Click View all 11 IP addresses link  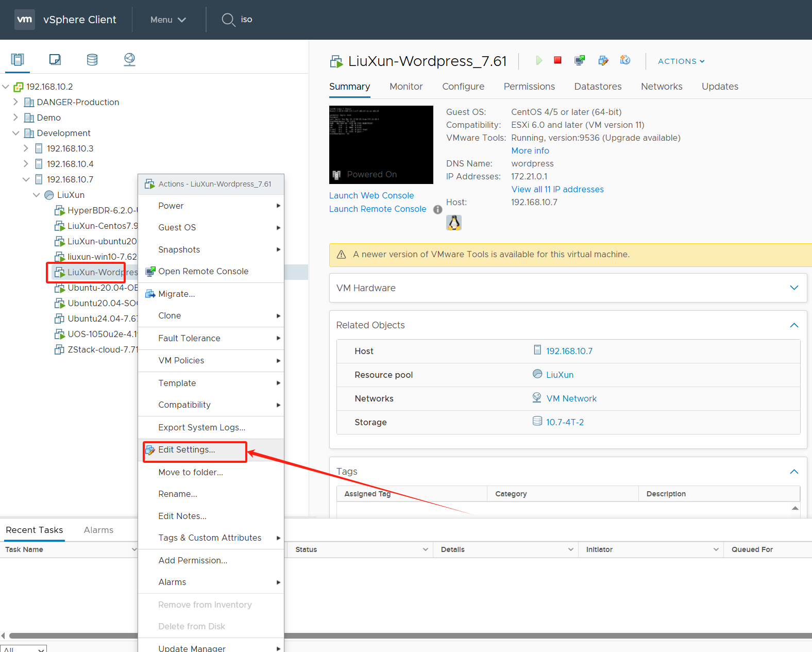557,189
